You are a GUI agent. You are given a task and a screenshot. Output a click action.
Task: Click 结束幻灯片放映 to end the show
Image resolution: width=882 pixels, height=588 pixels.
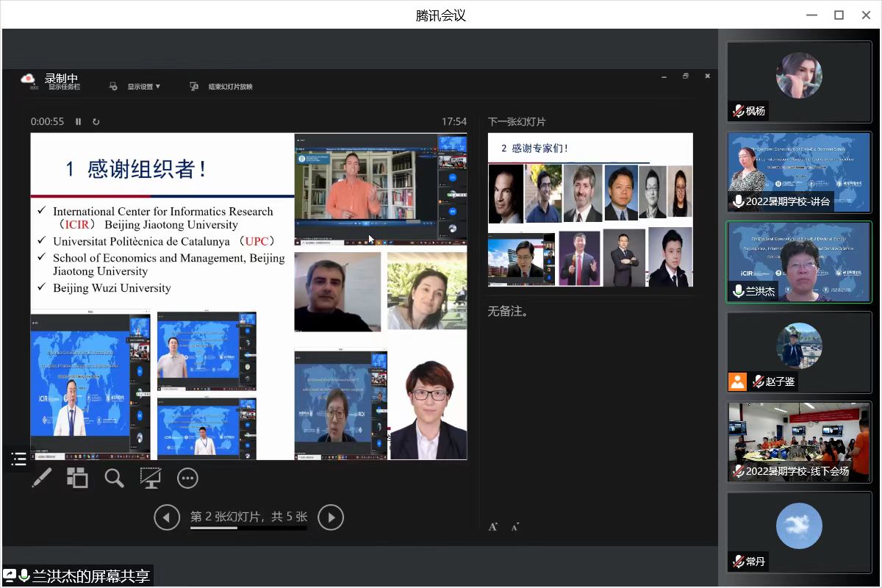(x=230, y=87)
